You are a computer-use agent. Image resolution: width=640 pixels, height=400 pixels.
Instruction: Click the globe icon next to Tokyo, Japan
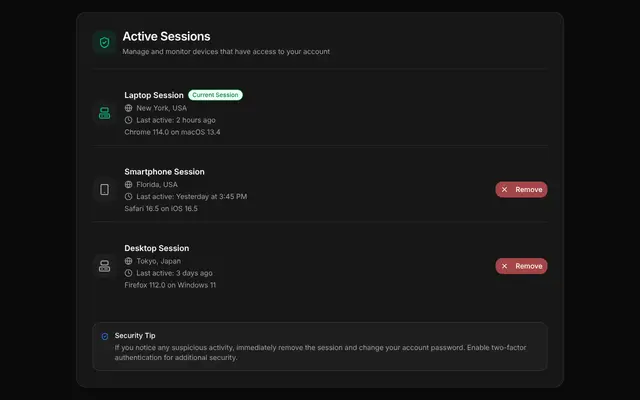[x=128, y=261]
